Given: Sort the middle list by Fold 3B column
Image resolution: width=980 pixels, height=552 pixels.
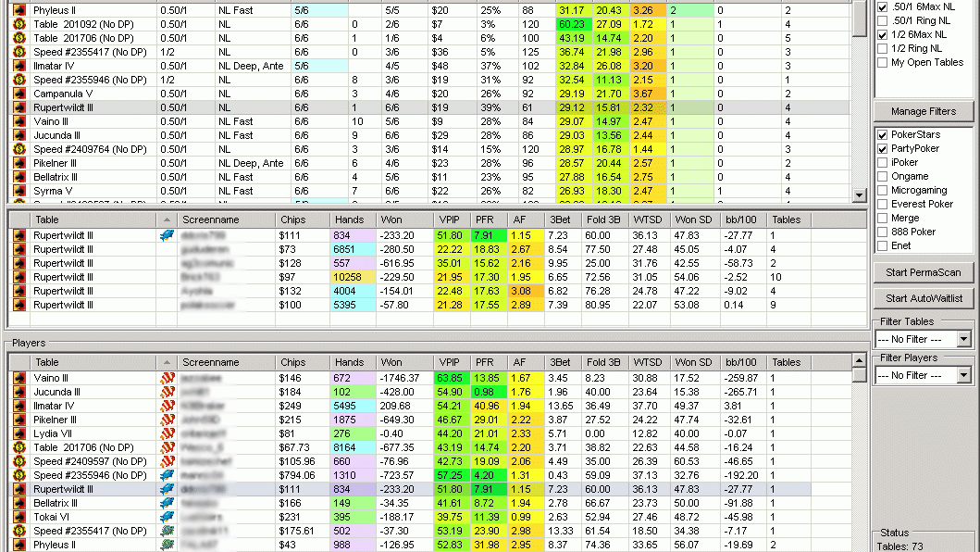Looking at the screenshot, I should click(605, 220).
